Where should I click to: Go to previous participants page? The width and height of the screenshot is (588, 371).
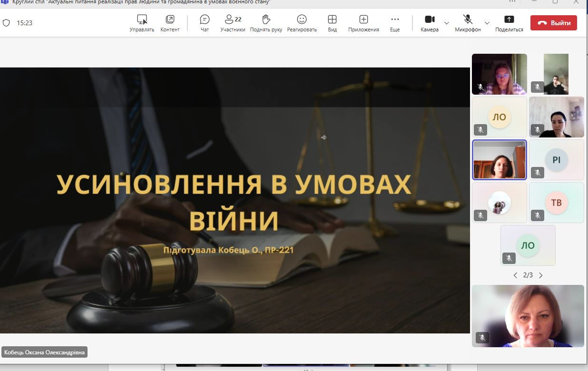click(x=515, y=275)
